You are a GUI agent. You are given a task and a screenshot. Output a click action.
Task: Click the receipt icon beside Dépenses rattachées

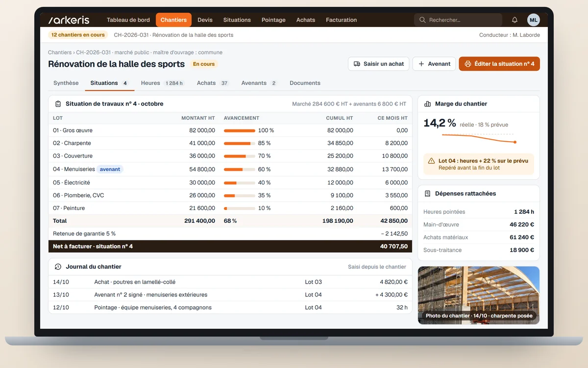(x=427, y=194)
